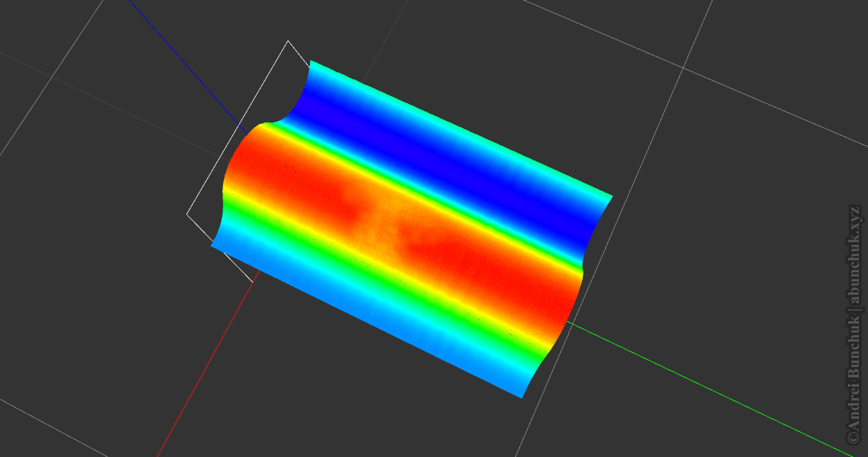868x457 pixels.
Task: Select the red ridge area near the right end
Action: (509, 274)
